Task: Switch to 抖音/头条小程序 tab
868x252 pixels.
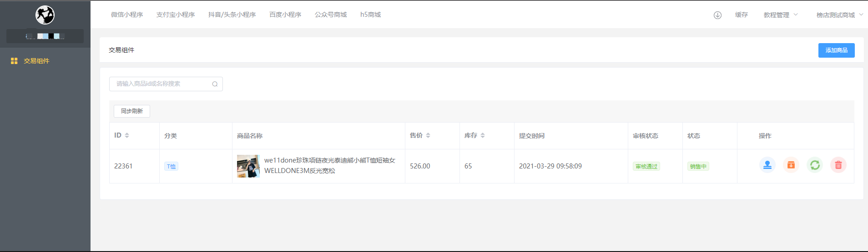Action: (x=232, y=15)
